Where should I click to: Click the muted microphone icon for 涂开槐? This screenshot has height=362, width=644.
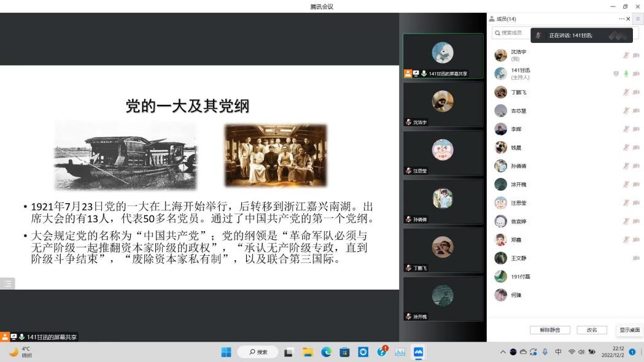coord(626,184)
